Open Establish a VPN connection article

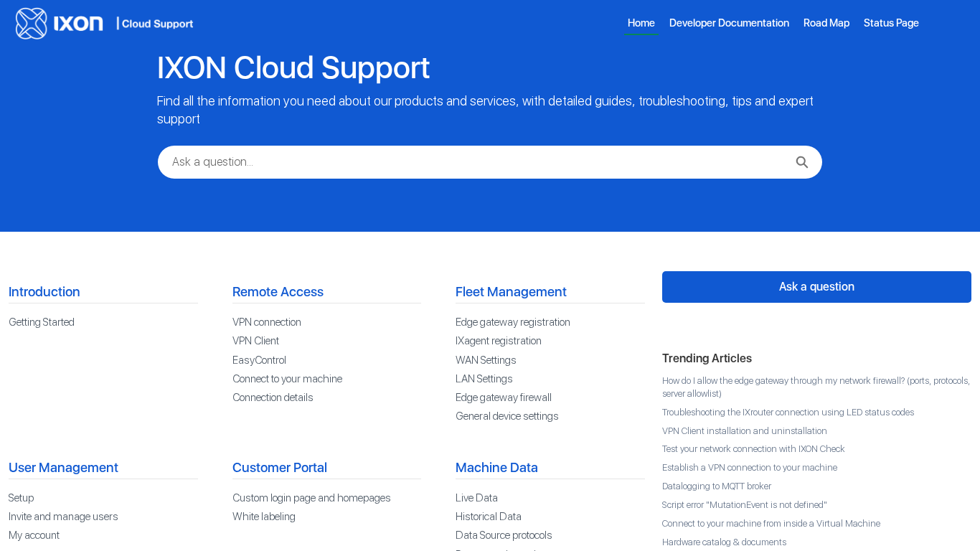pyautogui.click(x=750, y=468)
